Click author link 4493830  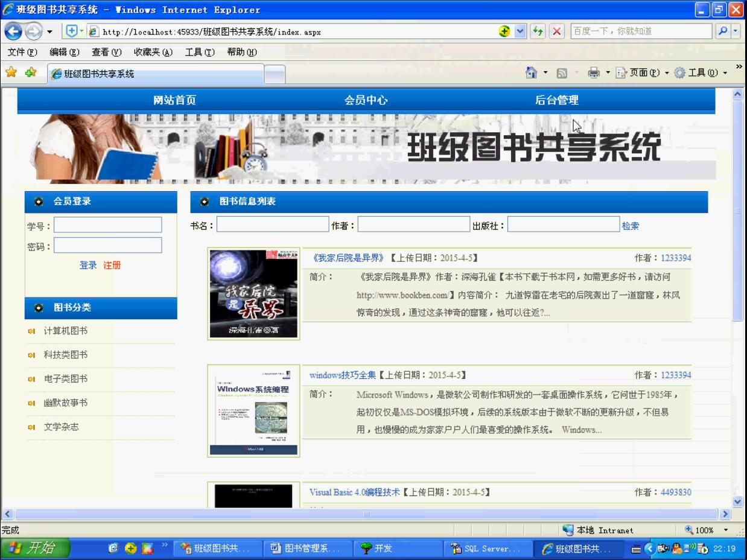(676, 492)
